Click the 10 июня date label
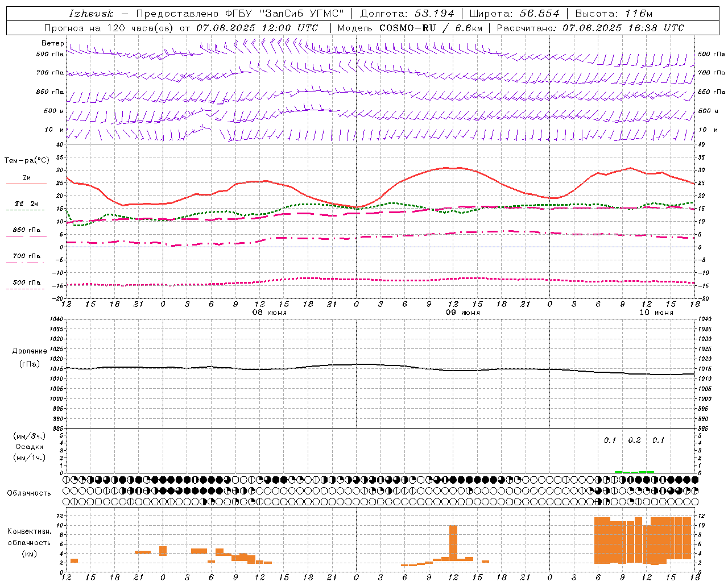 tap(656, 313)
